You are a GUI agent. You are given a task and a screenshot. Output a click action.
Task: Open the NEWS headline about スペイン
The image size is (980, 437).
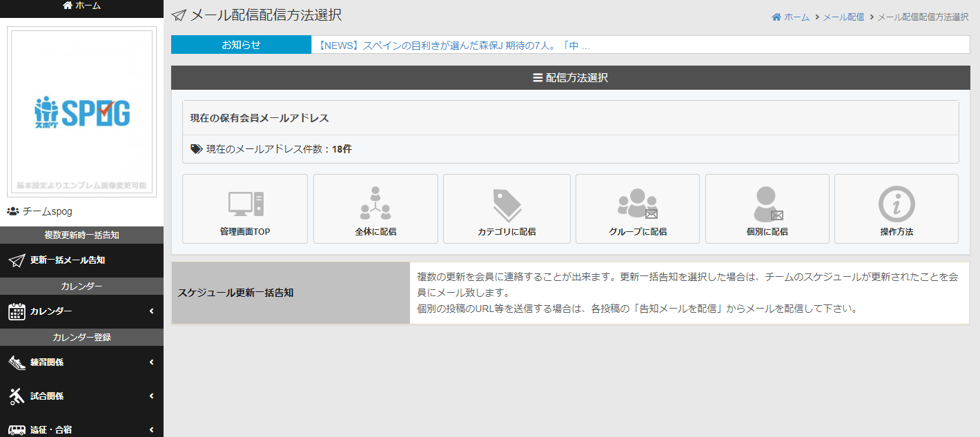click(x=453, y=45)
